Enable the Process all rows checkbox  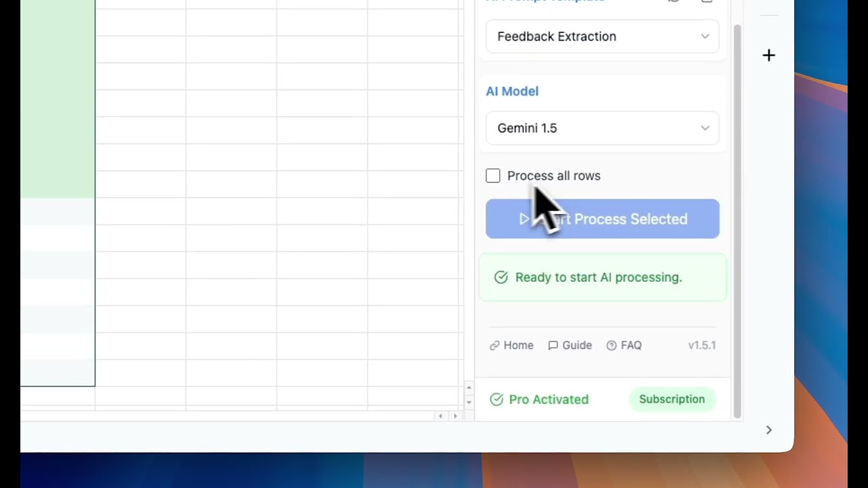[493, 176]
